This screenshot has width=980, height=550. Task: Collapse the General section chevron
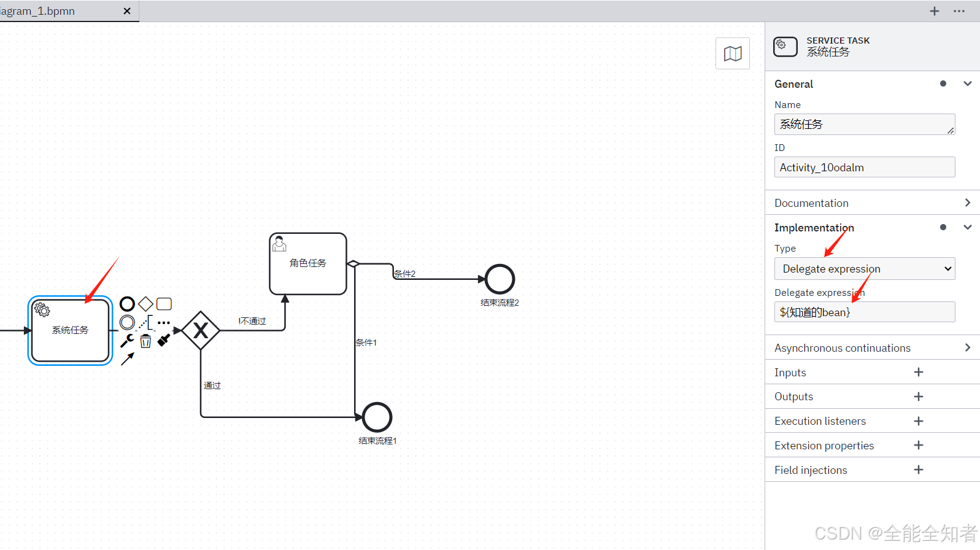coord(968,83)
